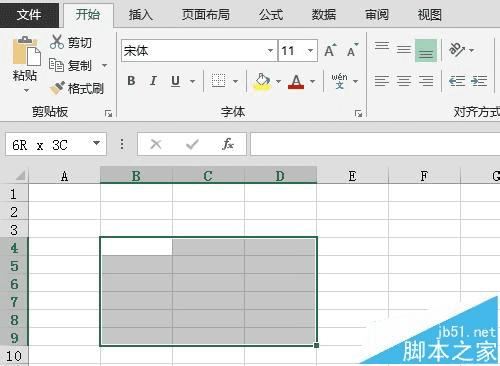Click the wén phonetic guide icon
Image resolution: width=500 pixels, height=366 pixels.
pyautogui.click(x=339, y=81)
